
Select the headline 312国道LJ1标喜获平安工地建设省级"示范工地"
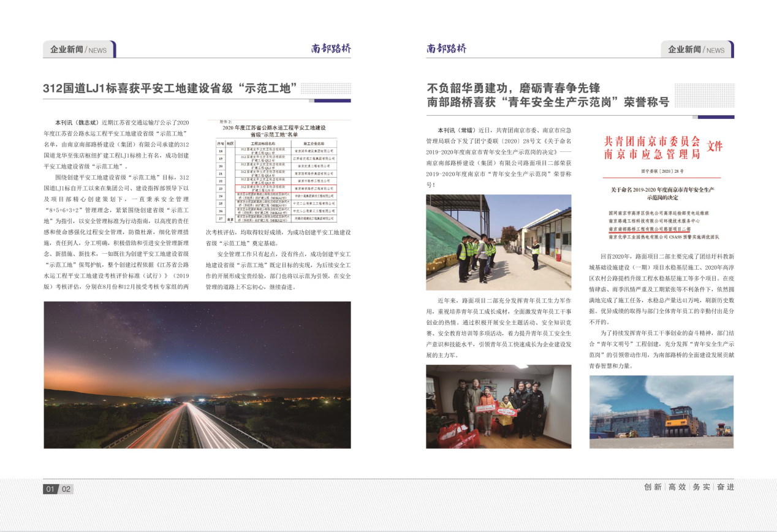(170, 88)
